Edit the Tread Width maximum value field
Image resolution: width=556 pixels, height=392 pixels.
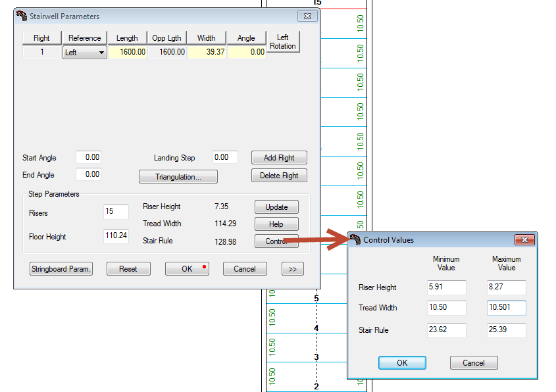click(x=507, y=308)
